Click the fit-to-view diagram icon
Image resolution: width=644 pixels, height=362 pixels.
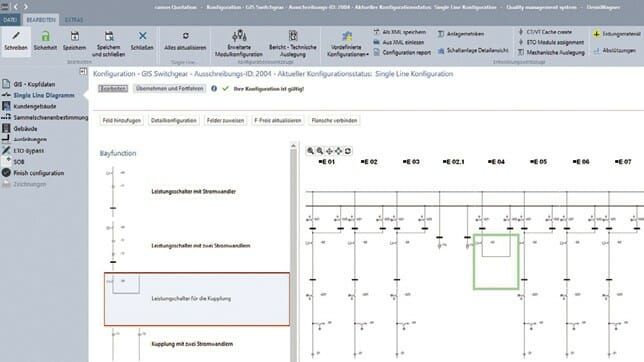coord(338,151)
